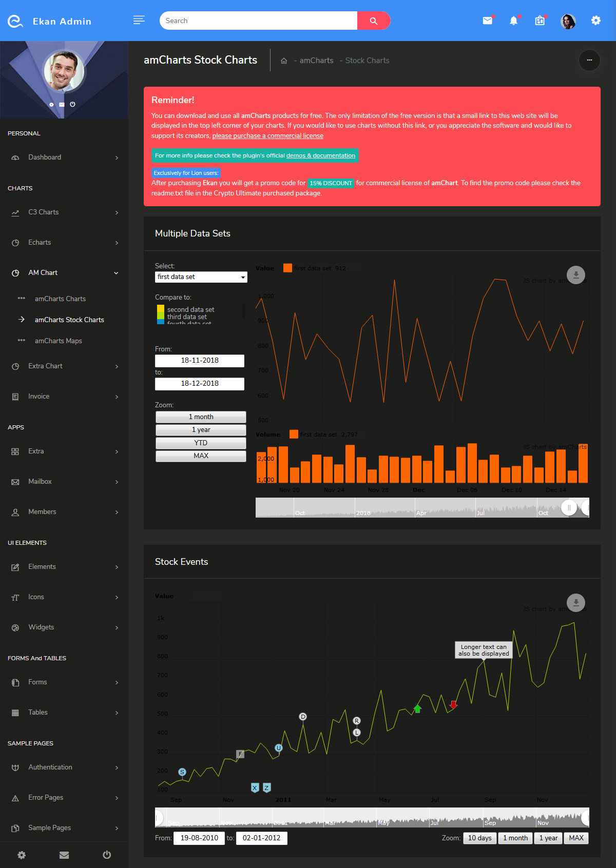Expand the Extra Chart menu
The height and width of the screenshot is (868, 616).
click(64, 366)
